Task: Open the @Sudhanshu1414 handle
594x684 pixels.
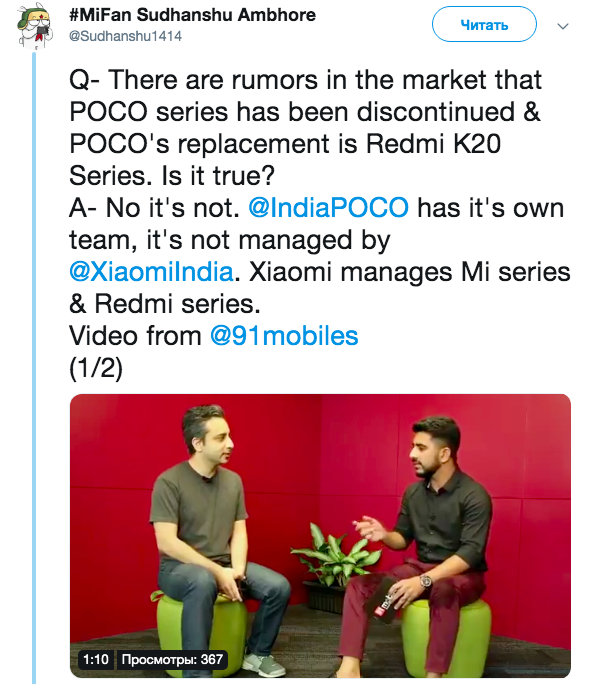Action: pyautogui.click(x=125, y=36)
